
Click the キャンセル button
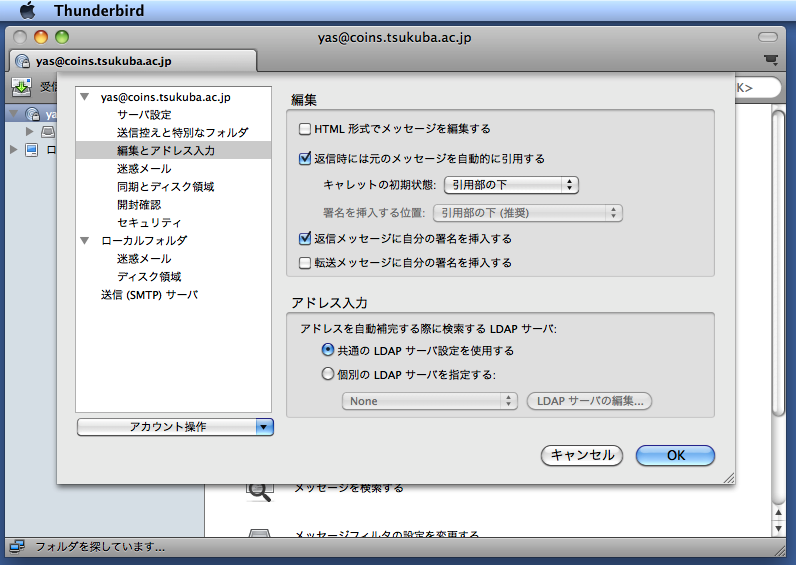[582, 455]
